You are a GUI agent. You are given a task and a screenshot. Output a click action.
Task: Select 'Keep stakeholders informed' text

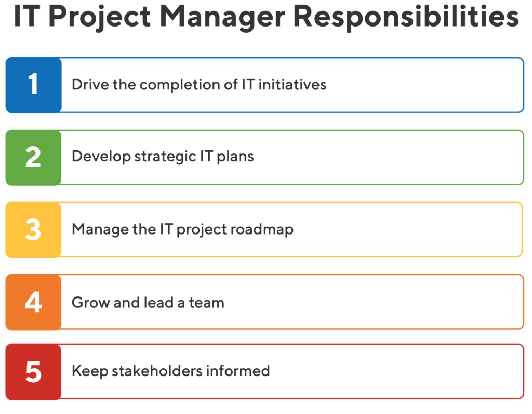(170, 371)
